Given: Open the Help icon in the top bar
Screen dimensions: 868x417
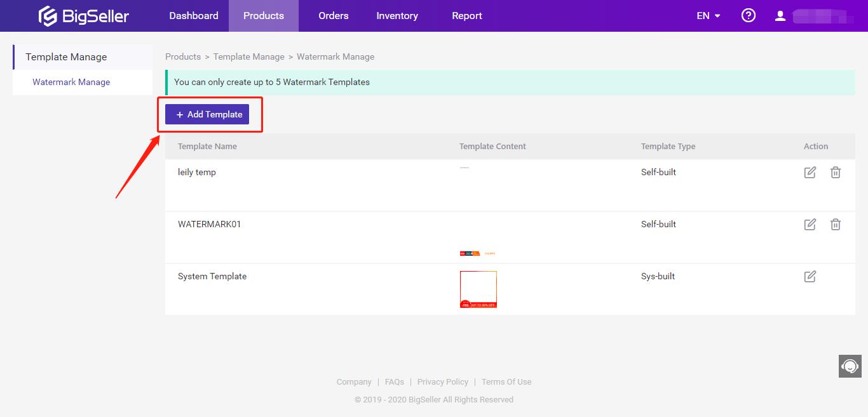Looking at the screenshot, I should coord(748,15).
